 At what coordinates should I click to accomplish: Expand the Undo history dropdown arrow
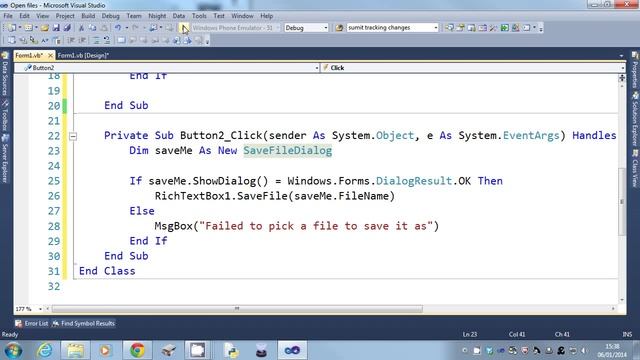coord(127,28)
